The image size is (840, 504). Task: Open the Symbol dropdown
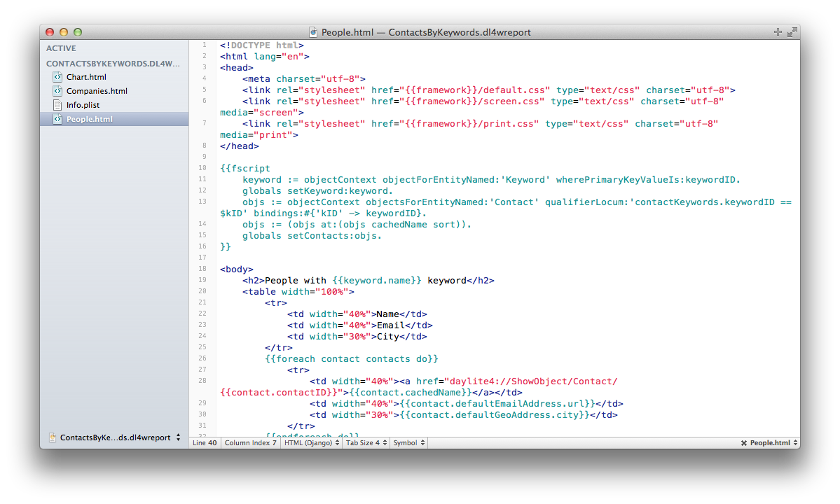coord(408,443)
